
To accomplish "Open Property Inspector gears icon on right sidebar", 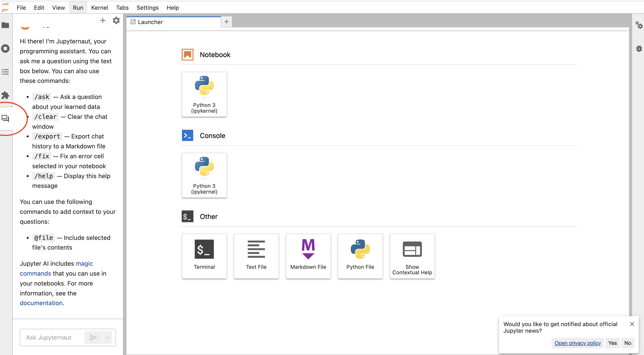I will (x=639, y=25).
